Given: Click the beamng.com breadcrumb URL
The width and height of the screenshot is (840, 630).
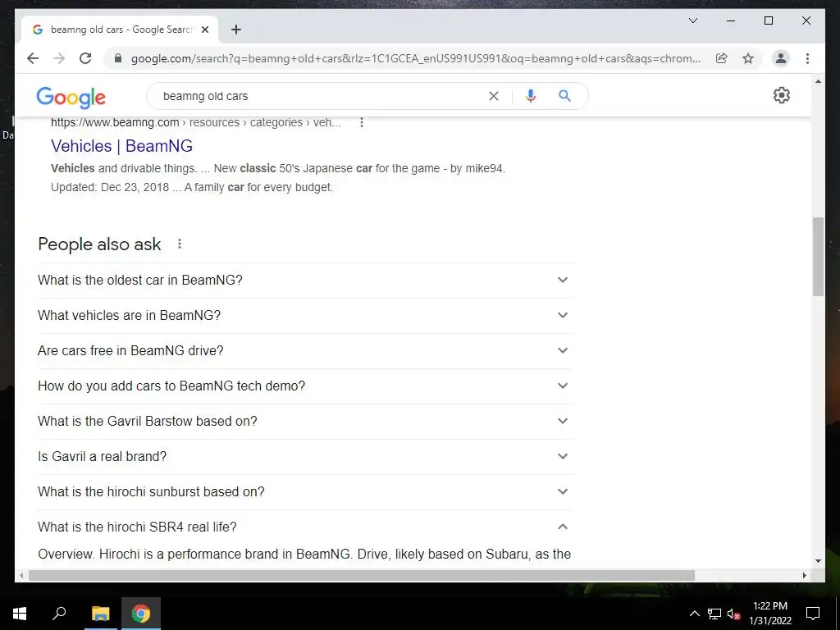Looking at the screenshot, I should [195, 123].
